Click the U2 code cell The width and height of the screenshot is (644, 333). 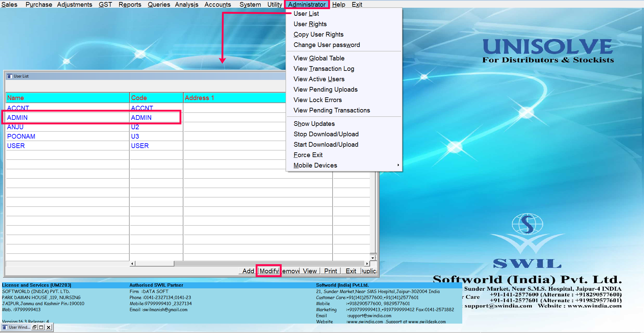point(156,127)
